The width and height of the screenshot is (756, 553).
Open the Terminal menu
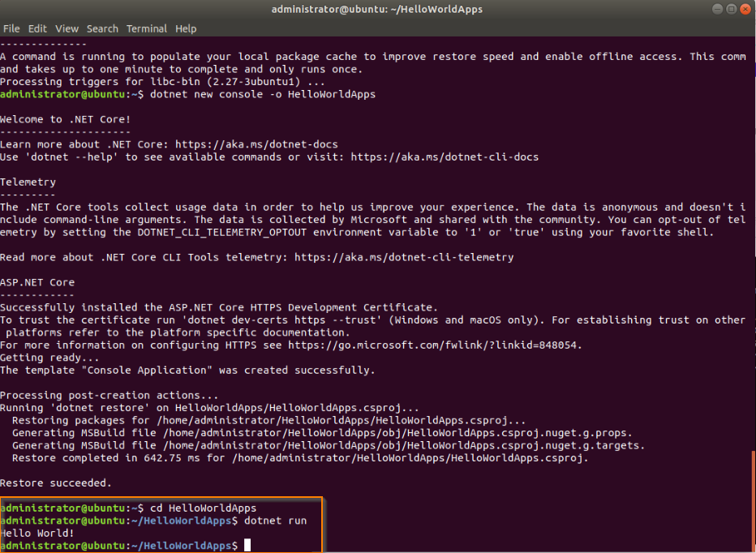click(x=147, y=29)
